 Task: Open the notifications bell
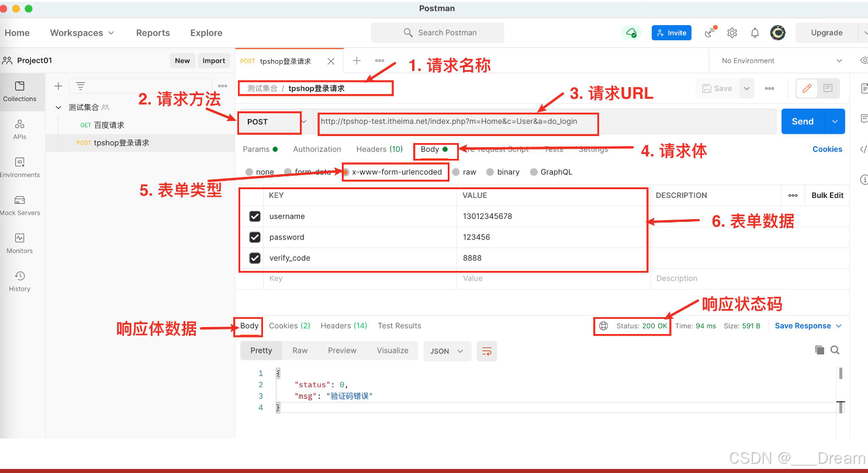click(x=755, y=33)
